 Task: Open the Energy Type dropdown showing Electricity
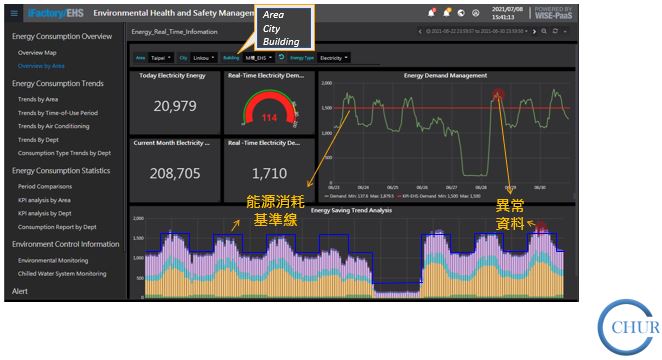pyautogui.click(x=334, y=58)
